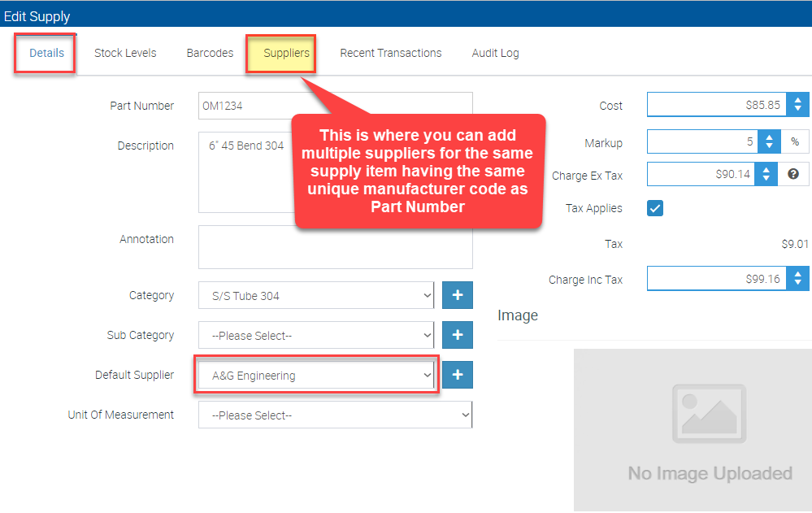The height and width of the screenshot is (513, 812).
Task: Click the No Image Uploaded placeholder
Action: (x=692, y=430)
